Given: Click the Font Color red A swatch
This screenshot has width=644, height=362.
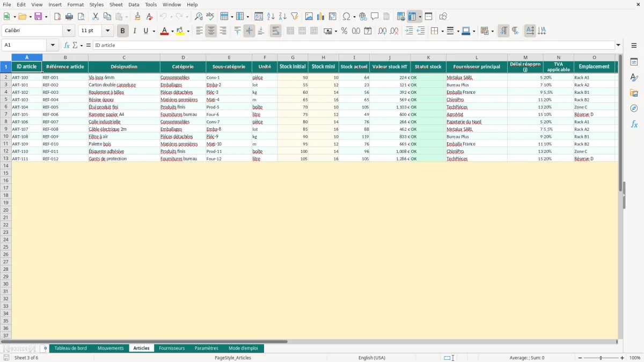Looking at the screenshot, I should pos(164,31).
